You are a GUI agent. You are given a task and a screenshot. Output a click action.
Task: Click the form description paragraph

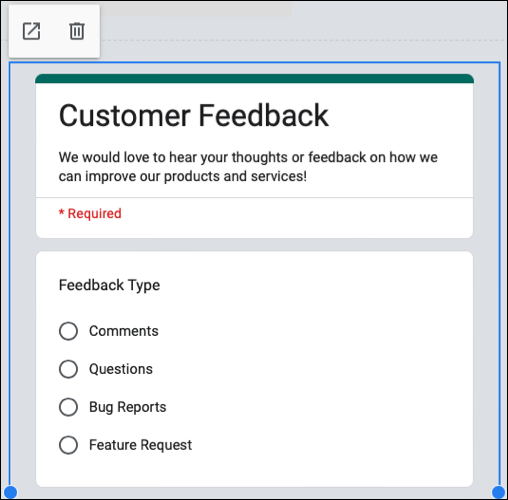(248, 167)
